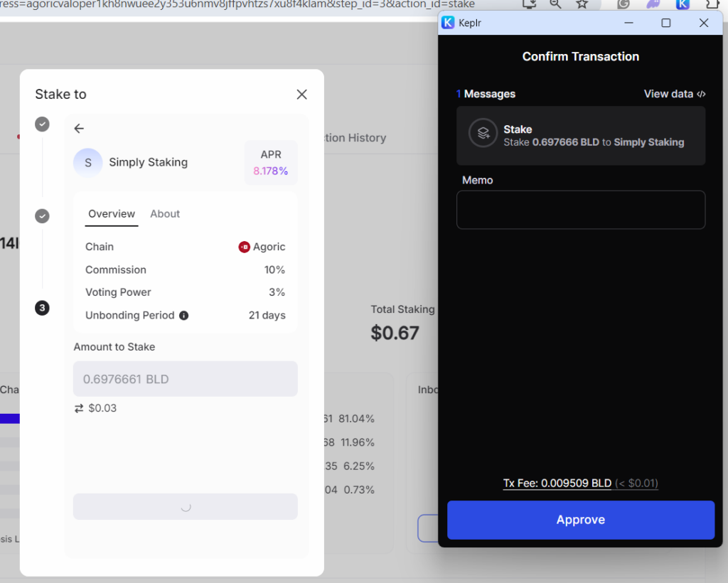Click the zoom magnifier icon in address bar
The width and height of the screenshot is (728, 583).
click(555, 4)
